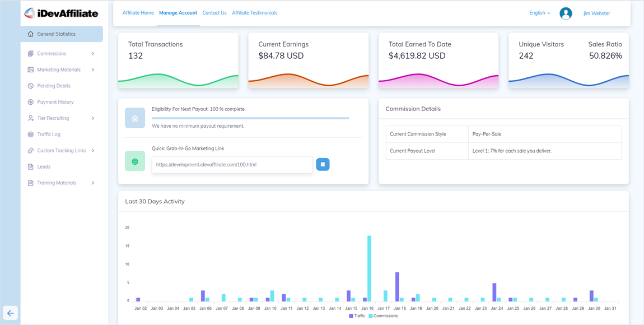Click the green Grab-N-Go marketing link icon

tap(135, 161)
